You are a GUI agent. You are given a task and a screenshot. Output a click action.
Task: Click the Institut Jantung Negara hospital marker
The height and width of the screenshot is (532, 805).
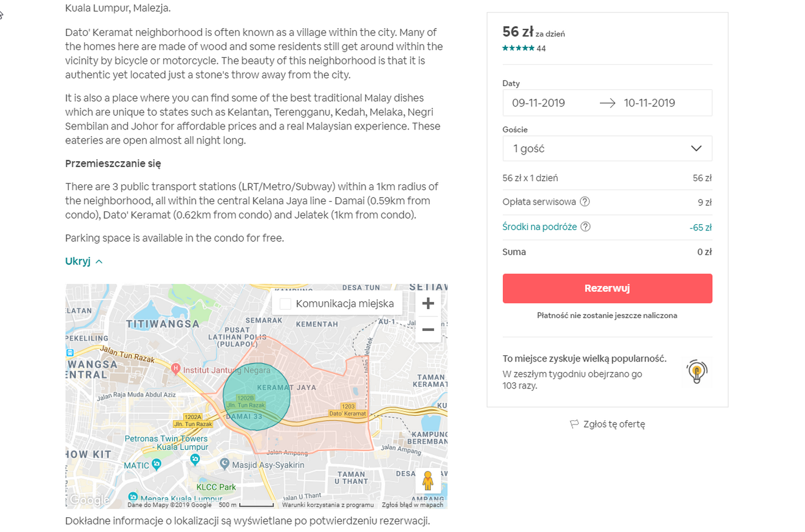(175, 368)
